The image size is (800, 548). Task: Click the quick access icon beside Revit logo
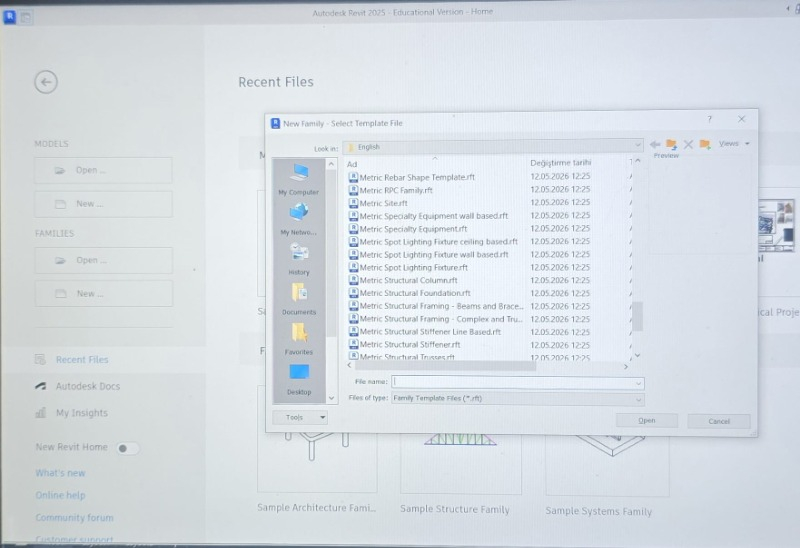[26, 17]
